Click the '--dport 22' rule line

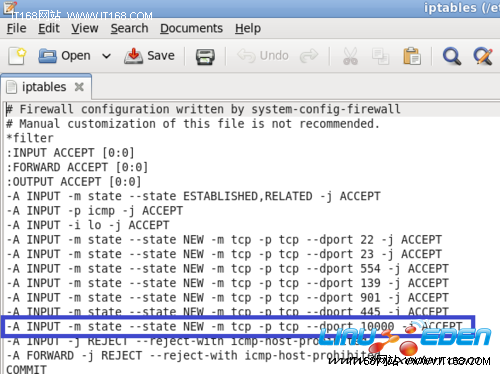[224, 240]
